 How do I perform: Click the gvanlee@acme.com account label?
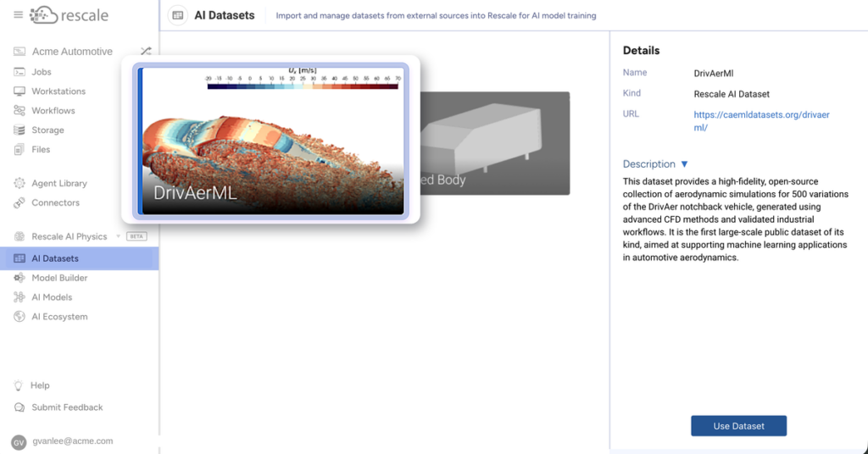pos(73,441)
